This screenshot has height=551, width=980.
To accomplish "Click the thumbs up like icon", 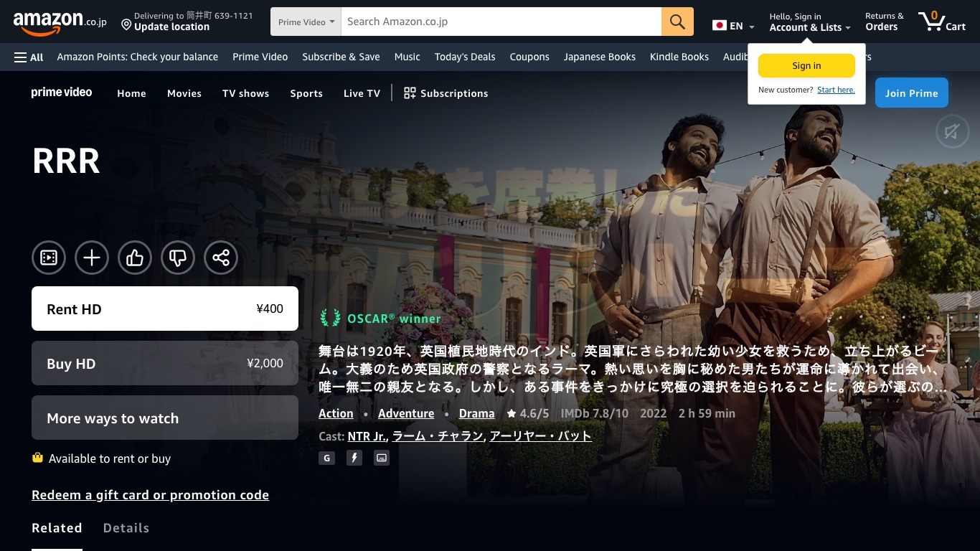I will click(135, 258).
